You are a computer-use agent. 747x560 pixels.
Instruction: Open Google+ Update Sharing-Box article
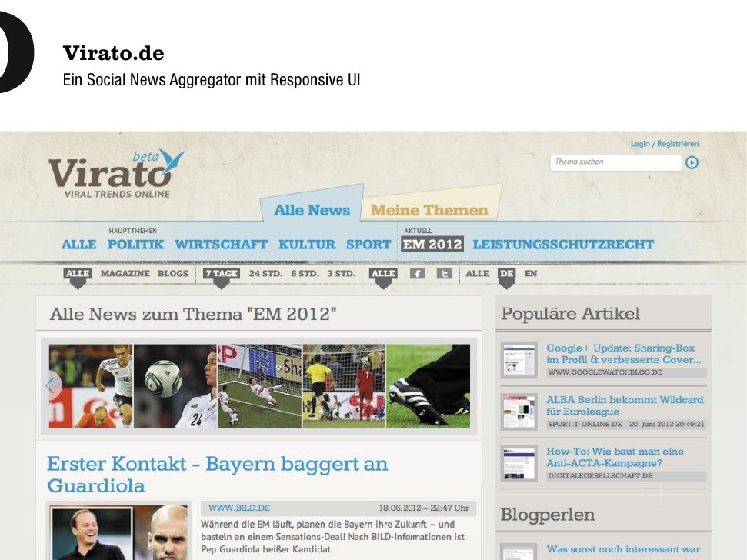click(x=624, y=354)
